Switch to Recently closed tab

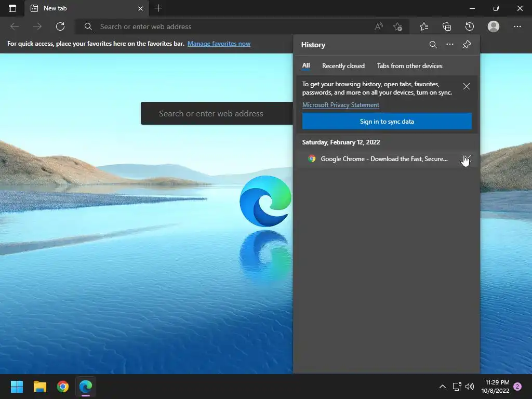coord(343,66)
